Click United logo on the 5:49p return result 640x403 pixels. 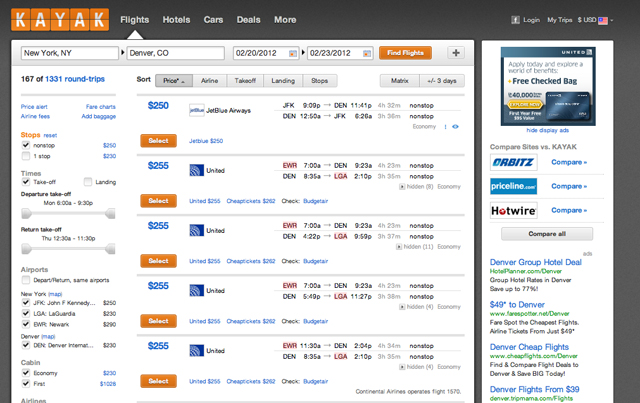pos(196,290)
